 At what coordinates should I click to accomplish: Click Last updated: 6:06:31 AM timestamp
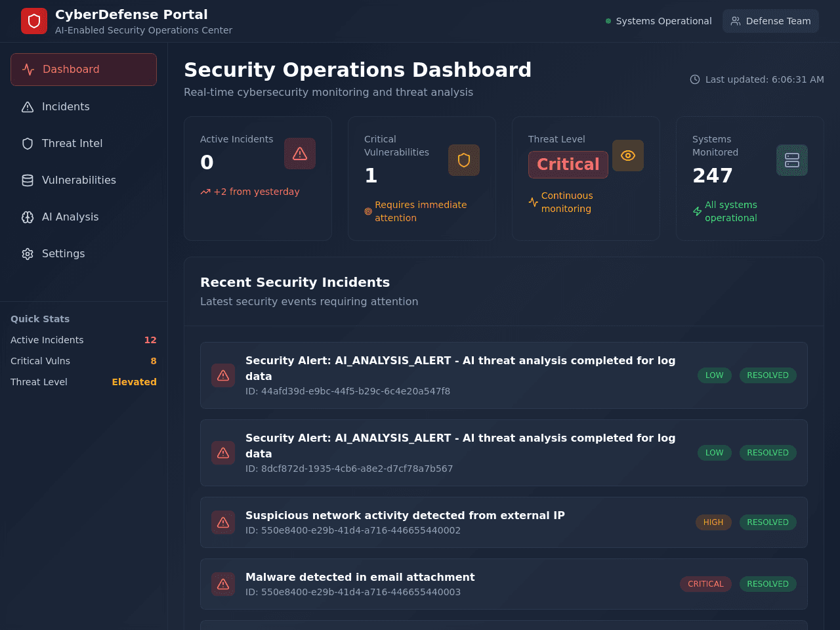[765, 79]
